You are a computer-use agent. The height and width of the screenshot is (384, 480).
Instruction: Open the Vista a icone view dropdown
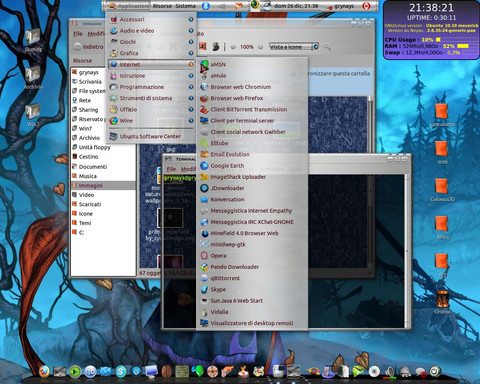(x=294, y=47)
